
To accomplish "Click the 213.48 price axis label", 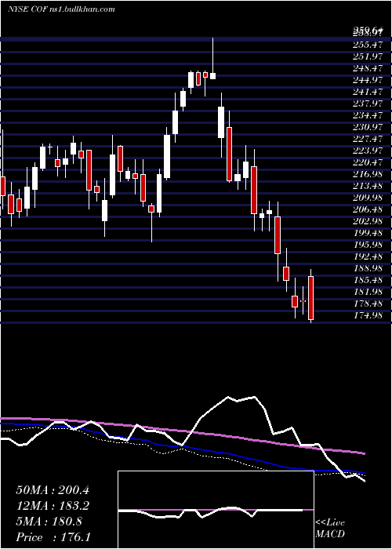I will point(367,186).
